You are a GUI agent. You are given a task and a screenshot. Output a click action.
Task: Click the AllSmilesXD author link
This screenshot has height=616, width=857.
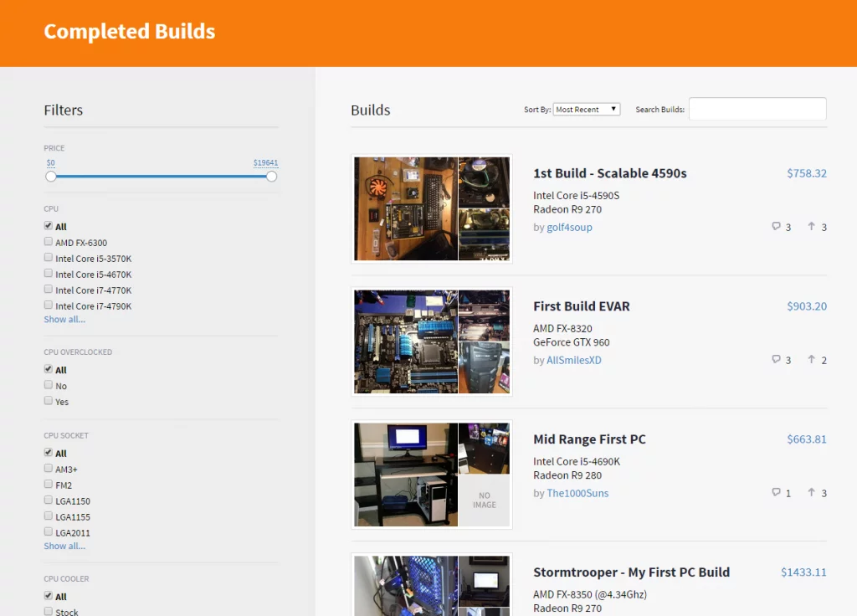pos(573,361)
